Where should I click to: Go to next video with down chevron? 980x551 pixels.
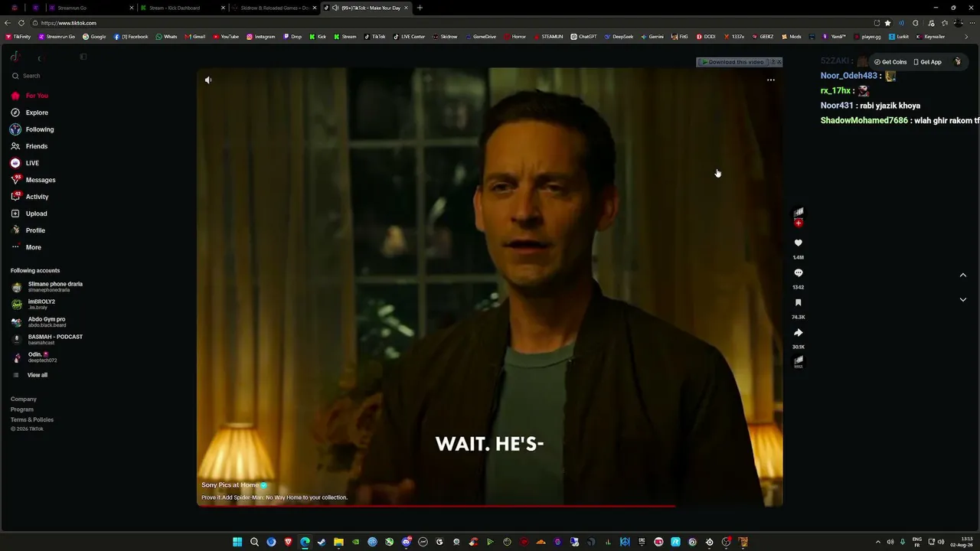click(x=963, y=299)
